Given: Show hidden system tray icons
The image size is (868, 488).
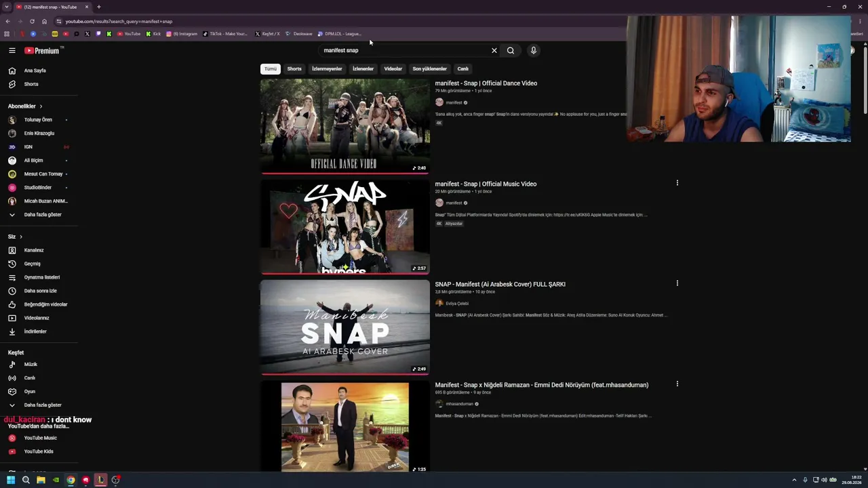Looking at the screenshot, I should pos(794,480).
